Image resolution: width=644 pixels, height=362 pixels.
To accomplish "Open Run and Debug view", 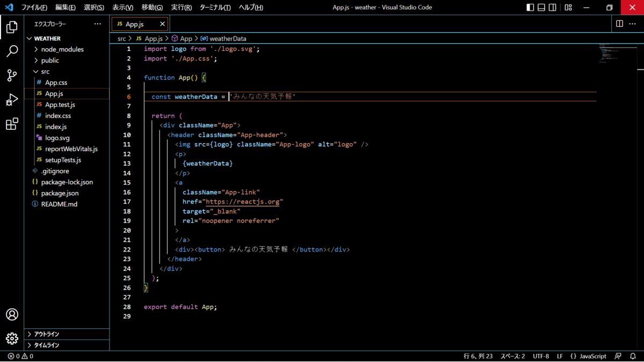I will [12, 100].
